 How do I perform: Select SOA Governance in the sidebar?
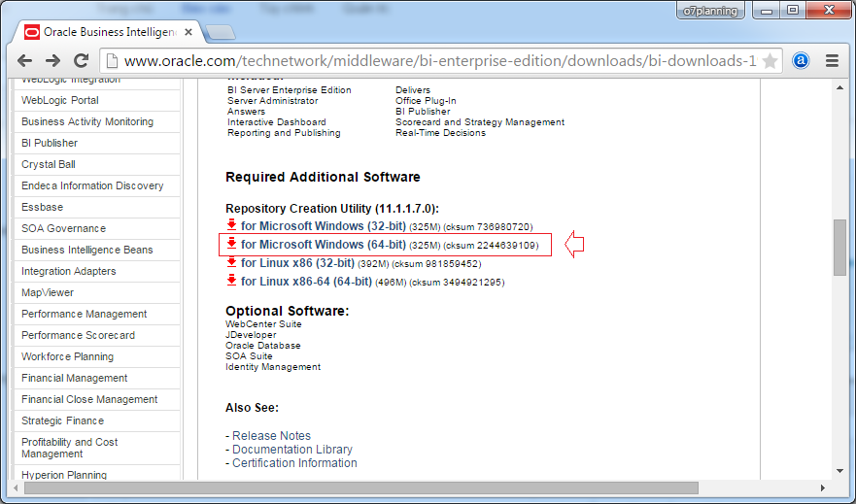[x=97, y=228]
